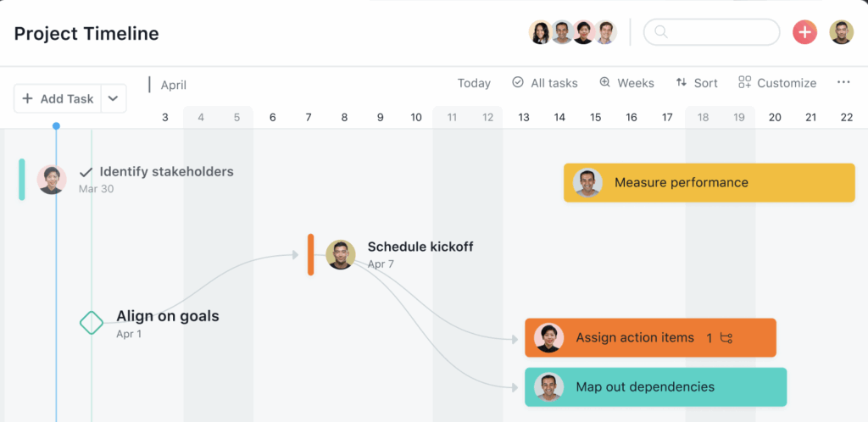Open the three-dot more options menu
Image resolution: width=868 pixels, height=422 pixels.
click(843, 82)
